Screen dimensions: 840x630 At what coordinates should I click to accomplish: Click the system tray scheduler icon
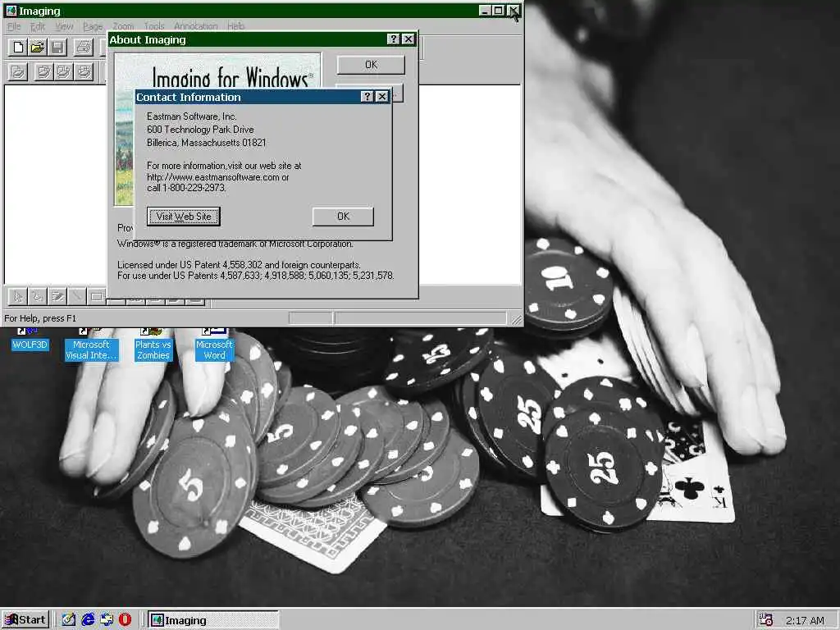(766, 620)
